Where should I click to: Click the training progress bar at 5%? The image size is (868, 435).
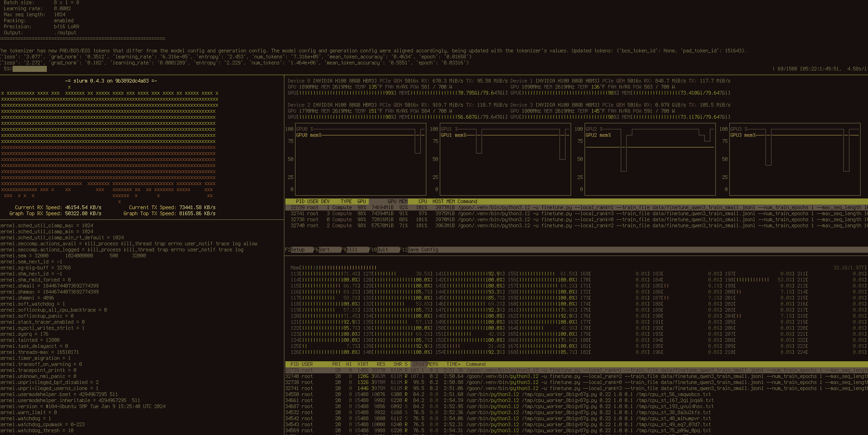(30, 69)
